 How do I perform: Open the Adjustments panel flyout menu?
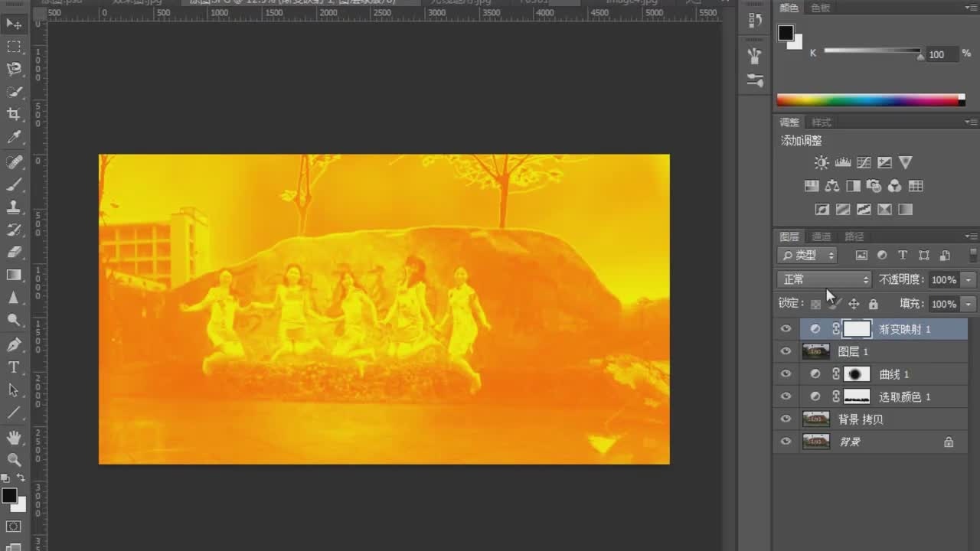pos(972,122)
